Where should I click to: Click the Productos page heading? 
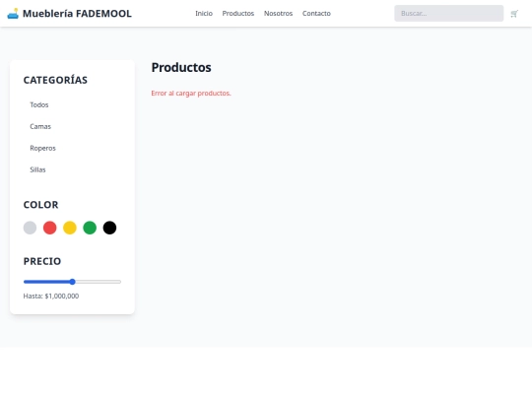click(181, 68)
